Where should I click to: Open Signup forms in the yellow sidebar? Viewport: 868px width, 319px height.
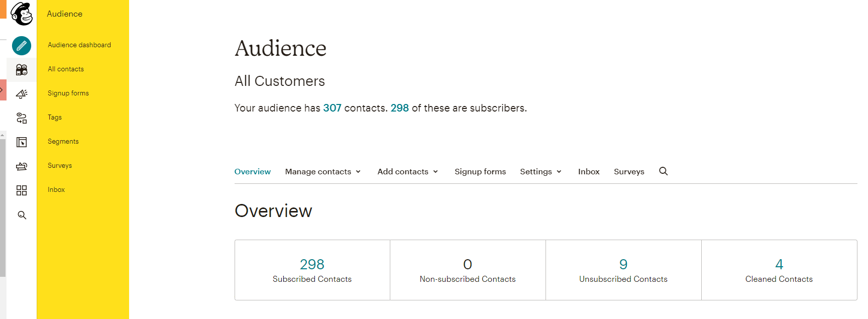click(x=68, y=93)
